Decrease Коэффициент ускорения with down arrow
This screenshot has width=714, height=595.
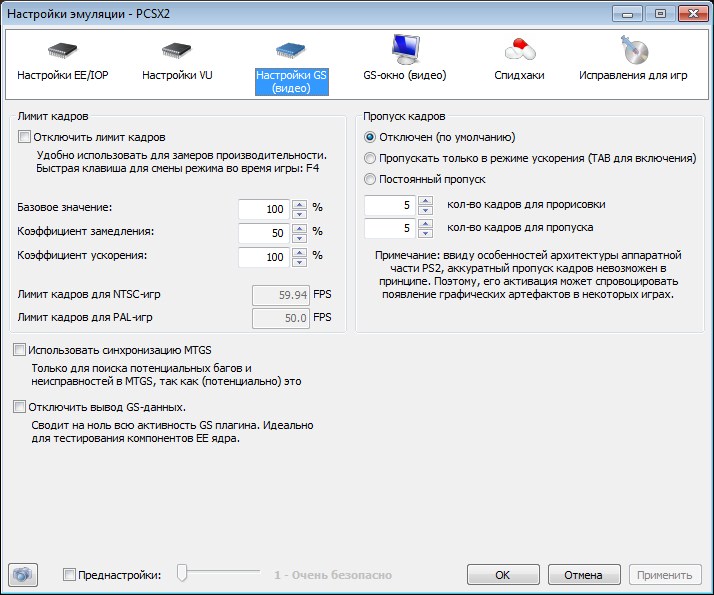point(299,262)
